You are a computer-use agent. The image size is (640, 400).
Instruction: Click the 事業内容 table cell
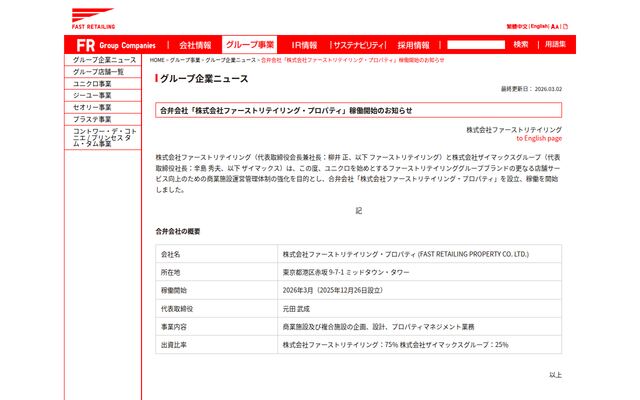[x=216, y=327]
